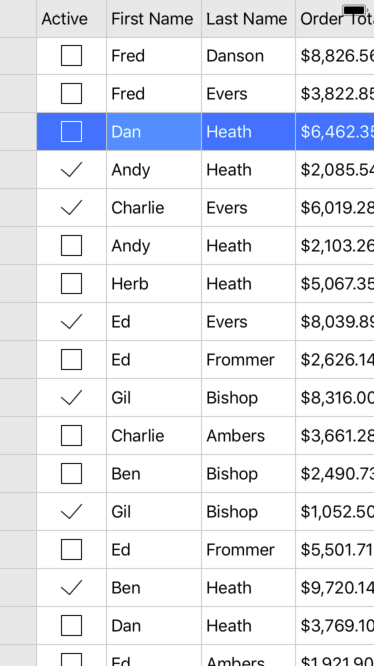Select the Herb first name cell
Screen dimensions: 374x666
point(154,284)
